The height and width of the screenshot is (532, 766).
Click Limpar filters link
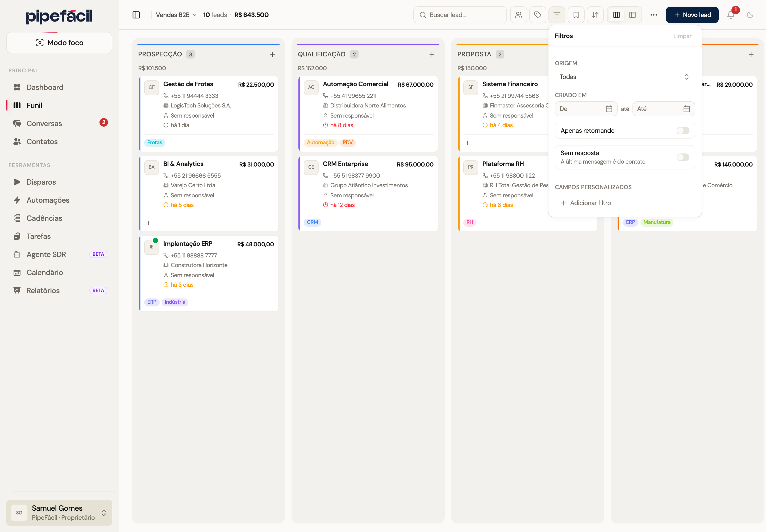(x=682, y=36)
